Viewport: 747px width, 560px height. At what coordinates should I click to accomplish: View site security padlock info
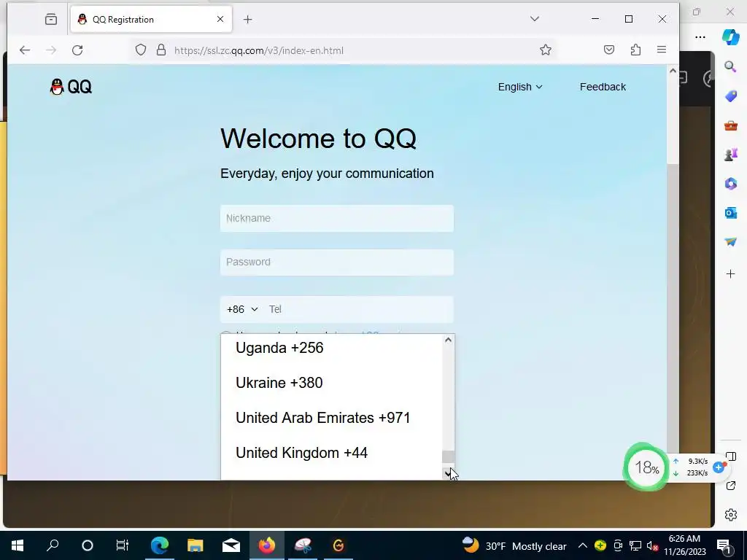pos(161,50)
